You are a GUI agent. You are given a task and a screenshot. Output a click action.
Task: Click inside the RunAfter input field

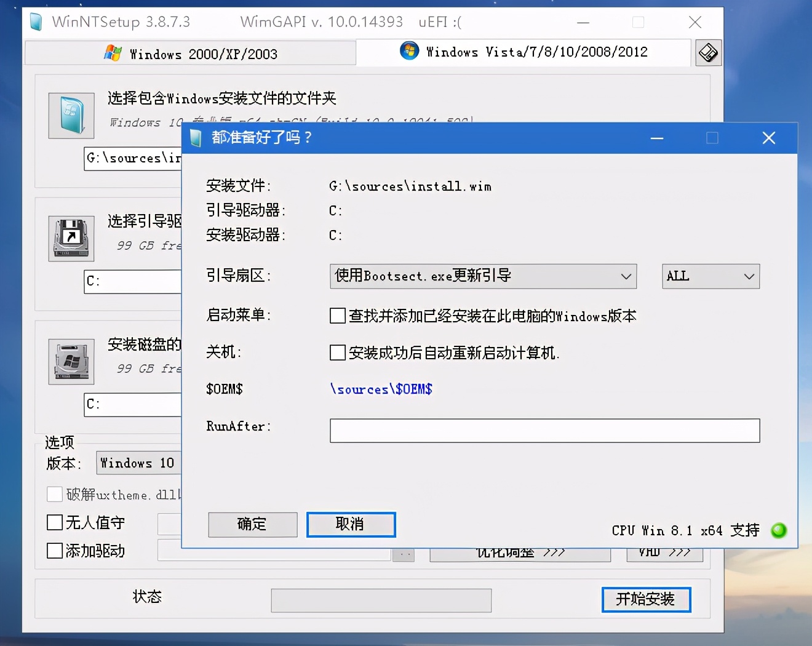(544, 430)
